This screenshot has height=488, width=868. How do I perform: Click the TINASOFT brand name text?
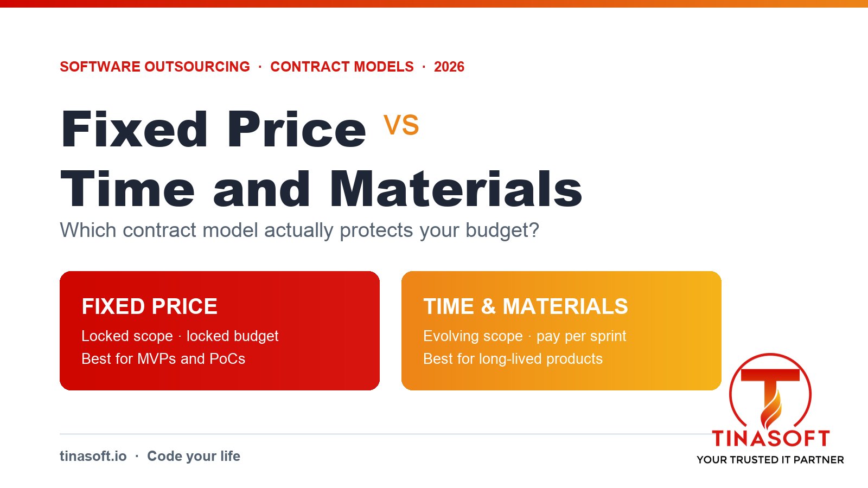pos(770,439)
